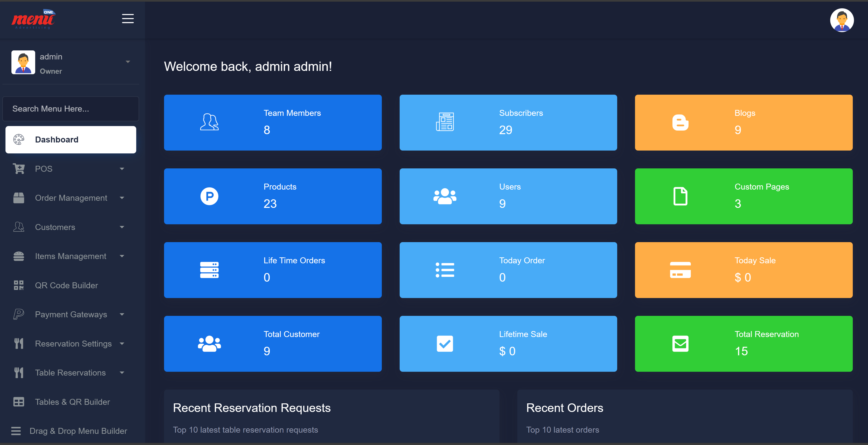Click the Total Reservation card

tap(743, 343)
